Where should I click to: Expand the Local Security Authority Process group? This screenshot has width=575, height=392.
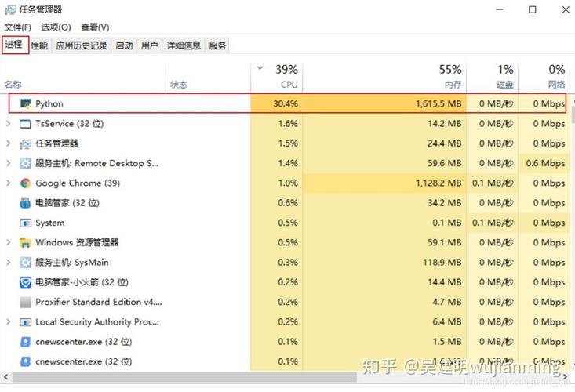8,322
